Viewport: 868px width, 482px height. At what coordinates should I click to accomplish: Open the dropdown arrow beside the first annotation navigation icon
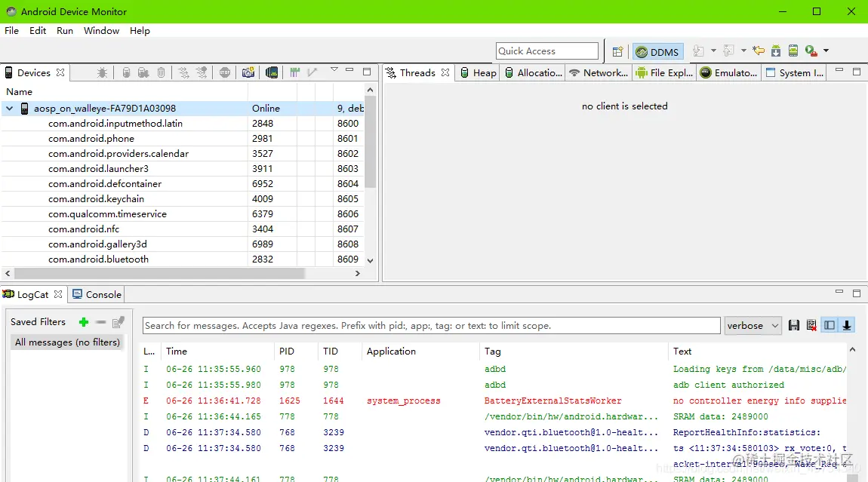tap(713, 51)
